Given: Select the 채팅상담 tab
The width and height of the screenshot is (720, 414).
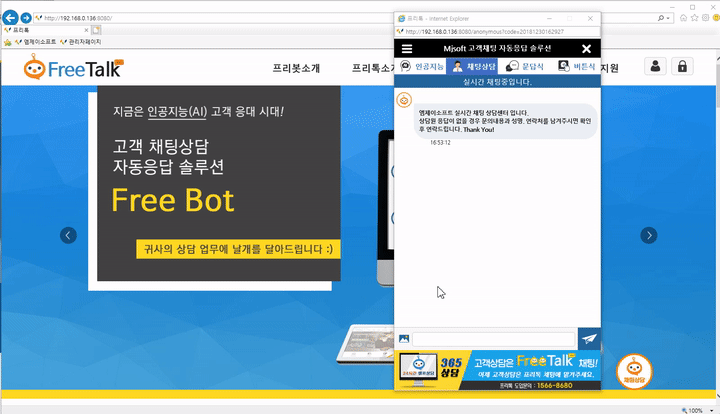Looking at the screenshot, I should point(472,67).
